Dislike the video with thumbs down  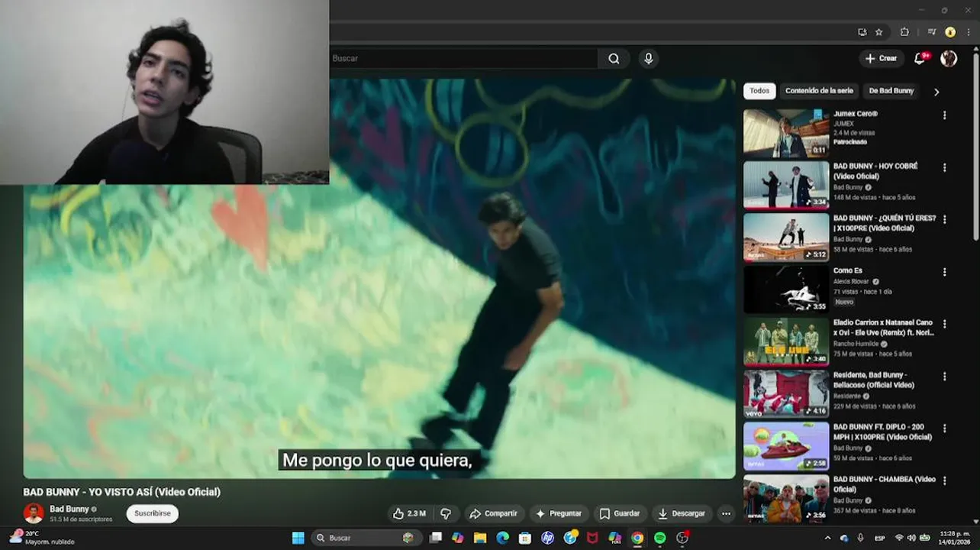(x=446, y=514)
